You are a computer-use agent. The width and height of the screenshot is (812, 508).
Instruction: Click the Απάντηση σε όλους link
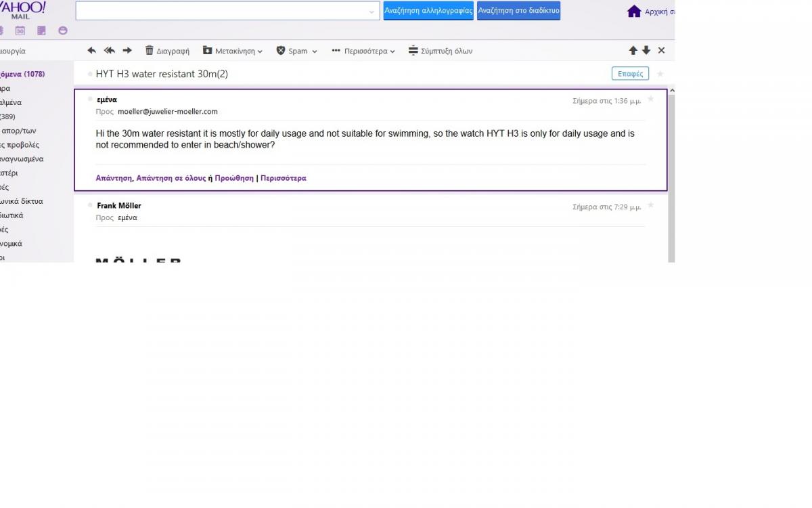coord(171,178)
